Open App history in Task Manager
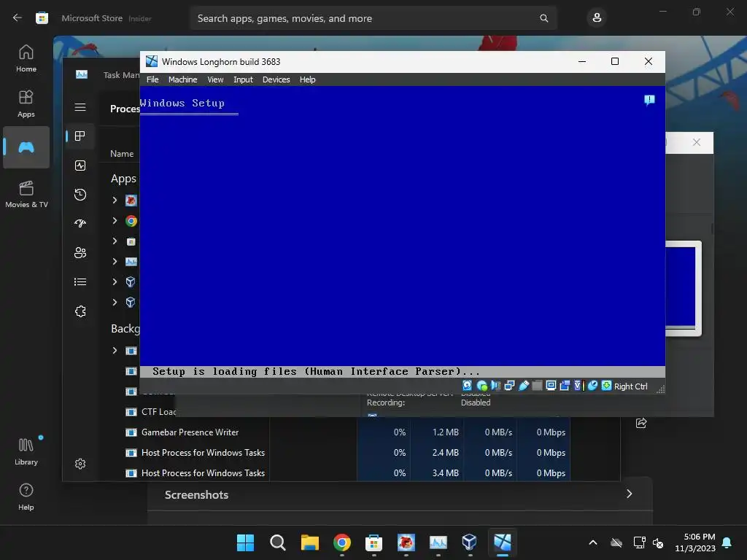Image resolution: width=747 pixels, height=560 pixels. pyautogui.click(x=80, y=194)
